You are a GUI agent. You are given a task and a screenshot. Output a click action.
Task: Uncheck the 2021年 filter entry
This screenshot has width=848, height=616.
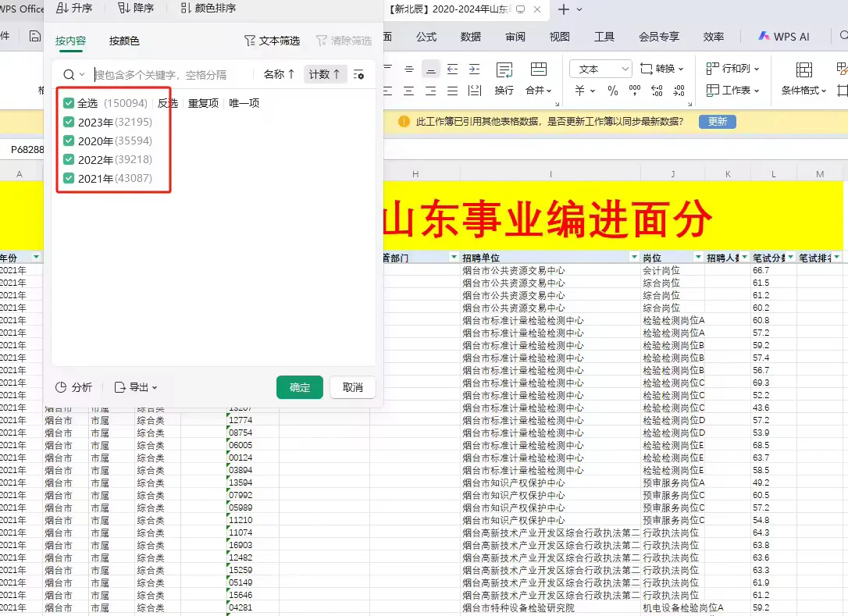coord(69,178)
